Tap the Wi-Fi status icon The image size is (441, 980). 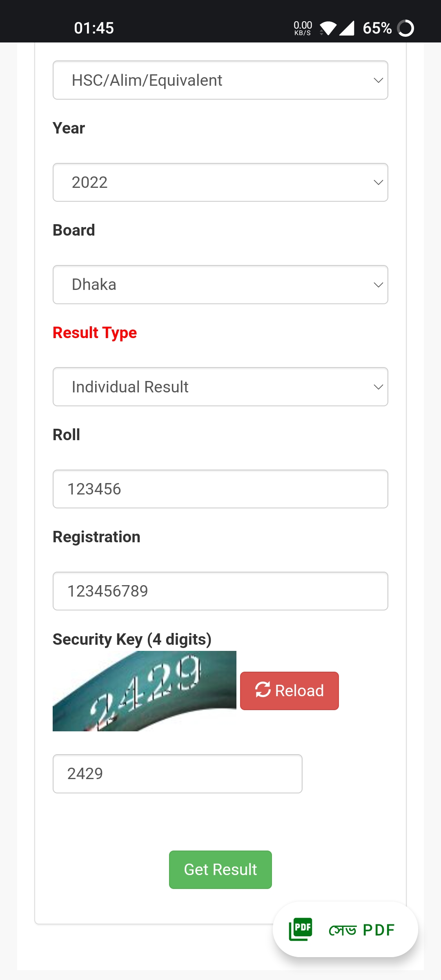point(328,28)
